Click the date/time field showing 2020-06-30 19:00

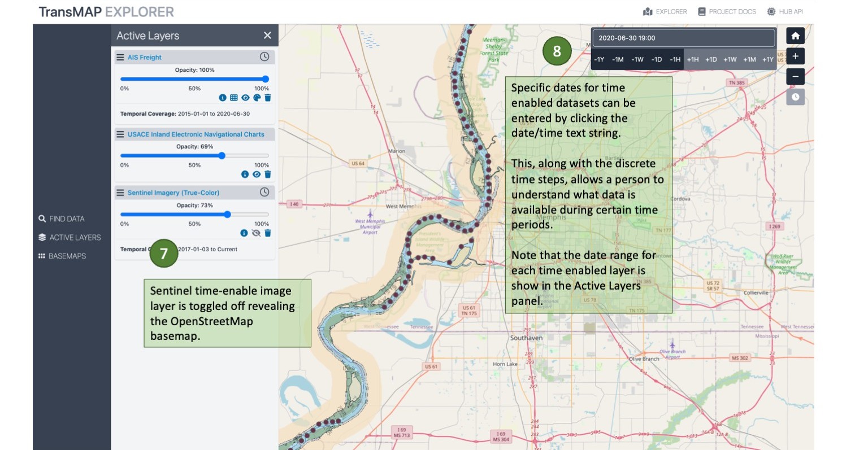(684, 38)
